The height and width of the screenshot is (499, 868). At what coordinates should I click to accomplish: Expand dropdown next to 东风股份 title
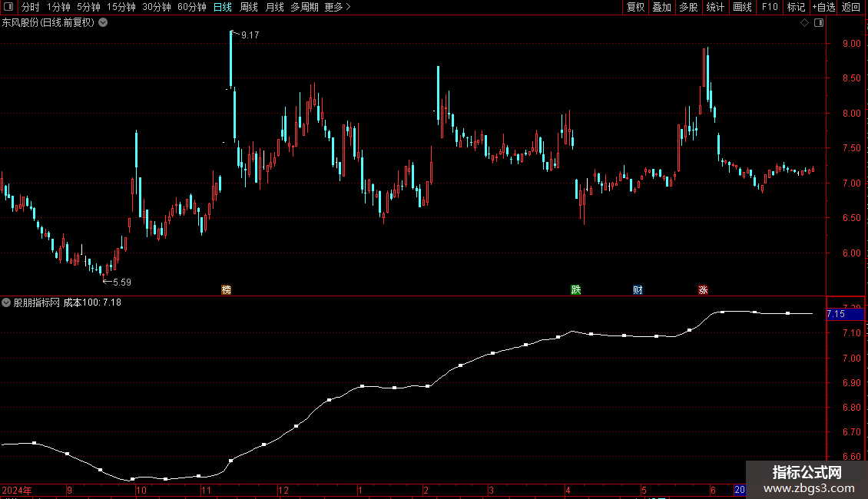[x=103, y=23]
